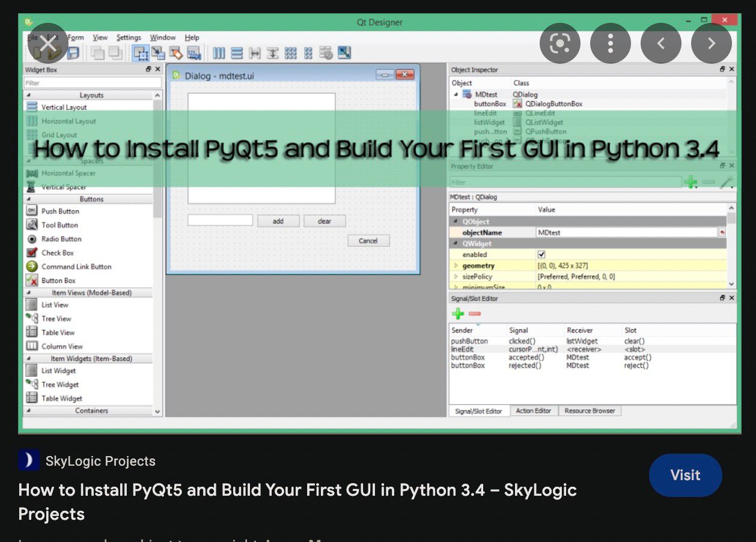The image size is (756, 542).
Task: Click the Lay Out in a Grid icon
Action: tap(291, 53)
